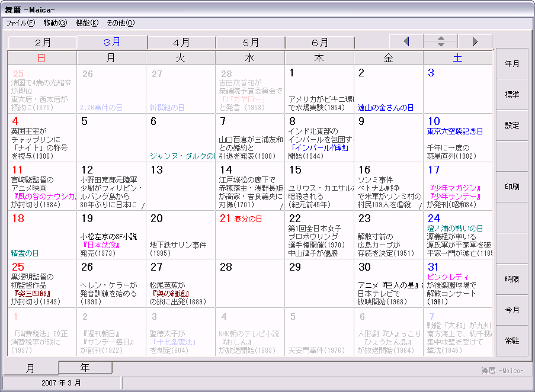The image size is (535, 392).
Task: Click the previous month left arrow
Action: (406, 41)
